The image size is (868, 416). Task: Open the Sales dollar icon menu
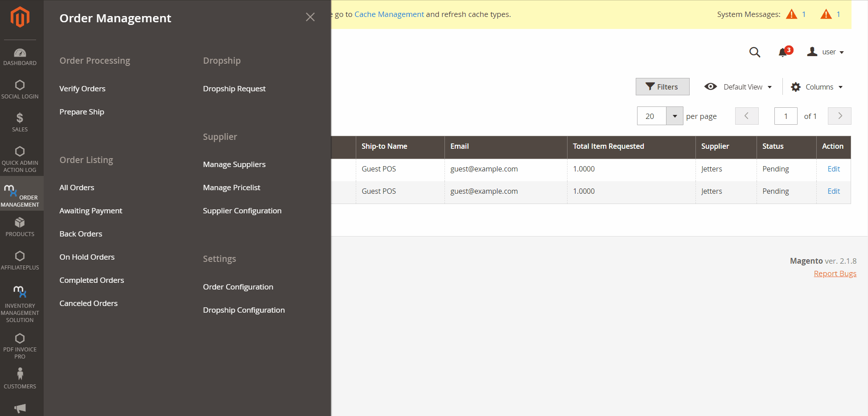coord(20,122)
